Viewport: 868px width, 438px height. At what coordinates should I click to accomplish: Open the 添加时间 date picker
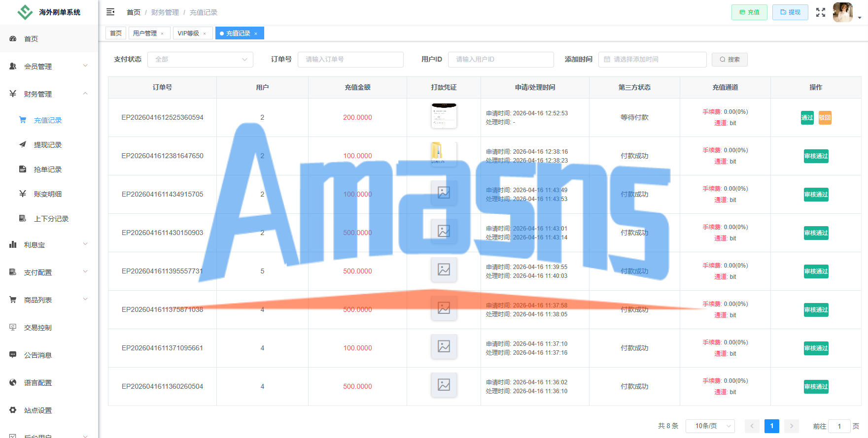[653, 59]
